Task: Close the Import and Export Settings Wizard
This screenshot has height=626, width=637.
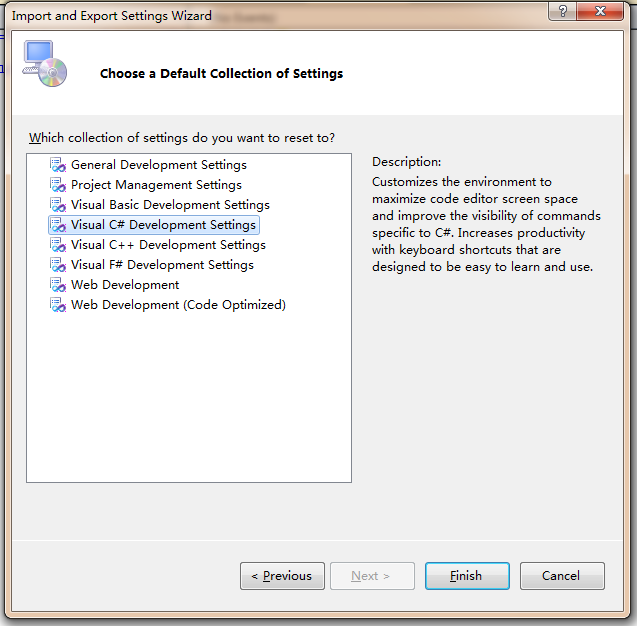Action: tap(600, 11)
